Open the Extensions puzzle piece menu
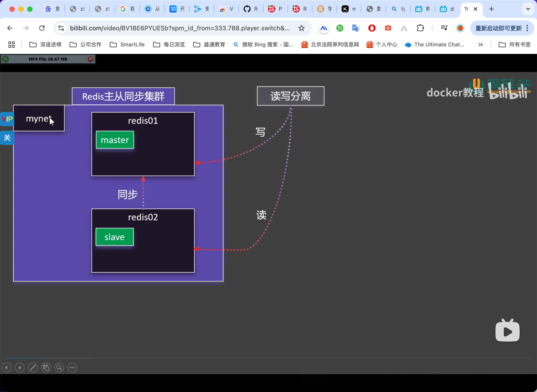This screenshot has width=537, height=392. click(x=420, y=28)
